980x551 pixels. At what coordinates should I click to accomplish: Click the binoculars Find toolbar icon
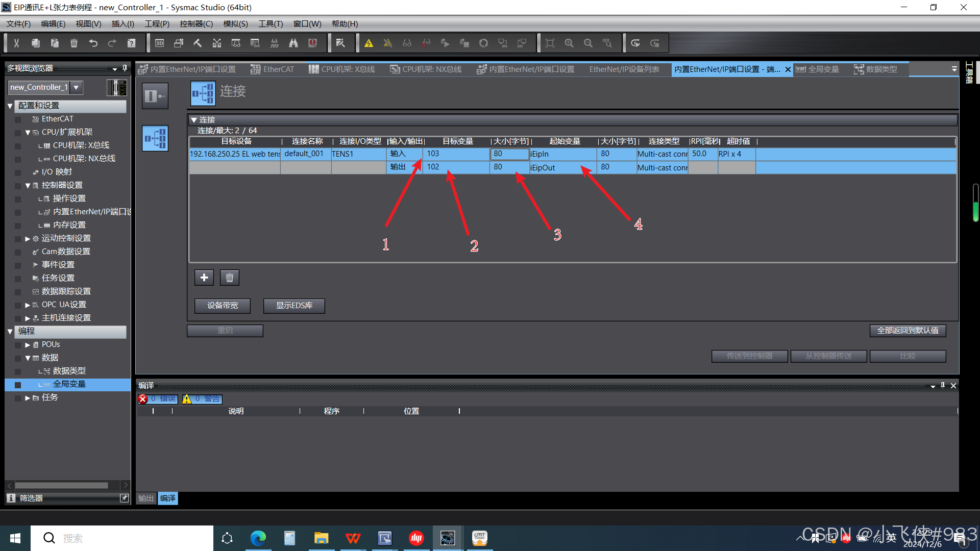[293, 43]
